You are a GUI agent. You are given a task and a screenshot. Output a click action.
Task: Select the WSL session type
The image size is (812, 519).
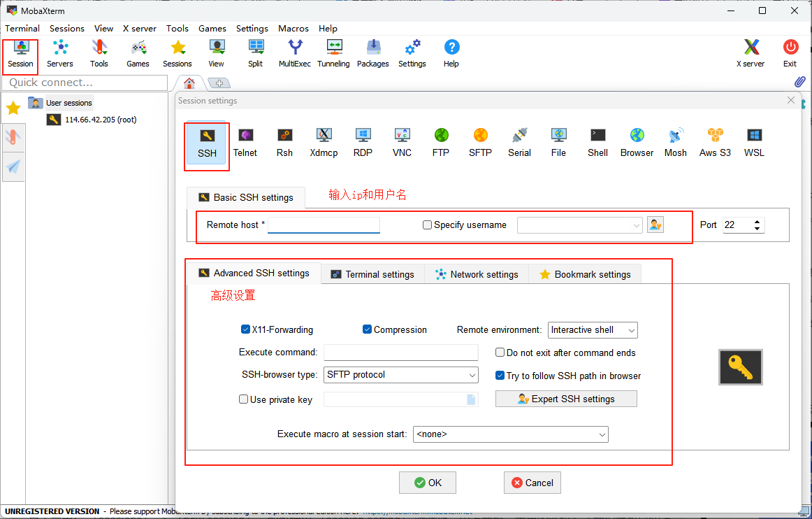(x=754, y=142)
